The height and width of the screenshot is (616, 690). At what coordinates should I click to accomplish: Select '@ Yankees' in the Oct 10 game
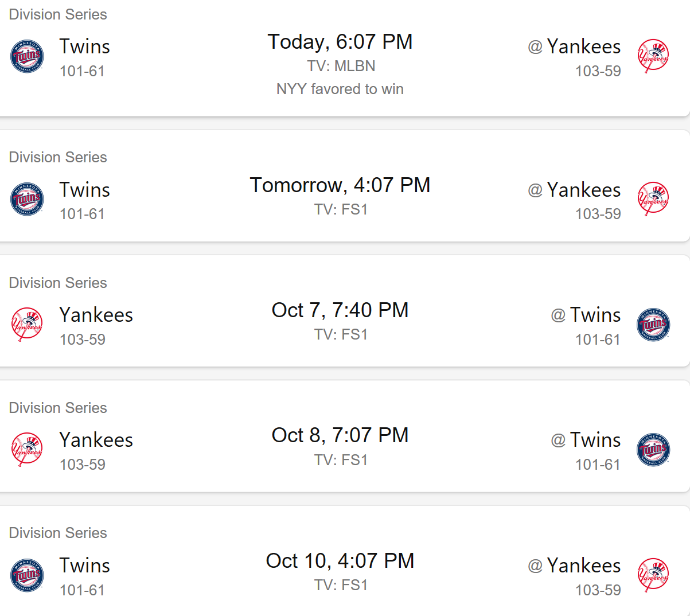click(574, 566)
